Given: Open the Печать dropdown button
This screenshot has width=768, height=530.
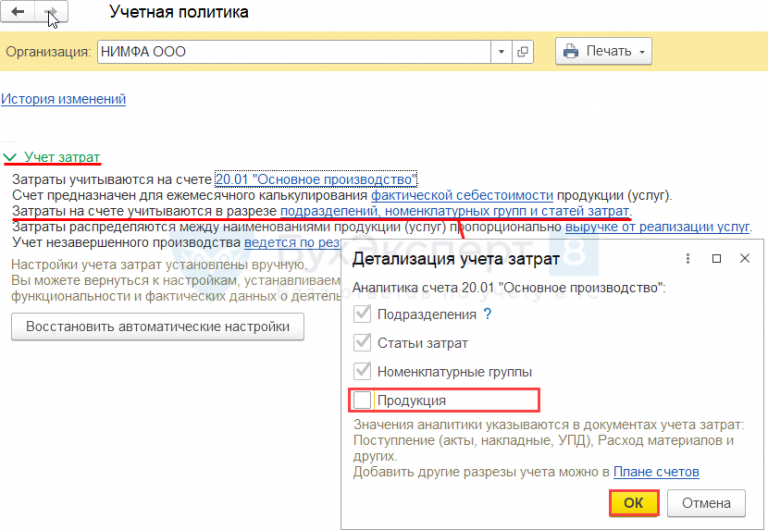Looking at the screenshot, I should [x=603, y=51].
